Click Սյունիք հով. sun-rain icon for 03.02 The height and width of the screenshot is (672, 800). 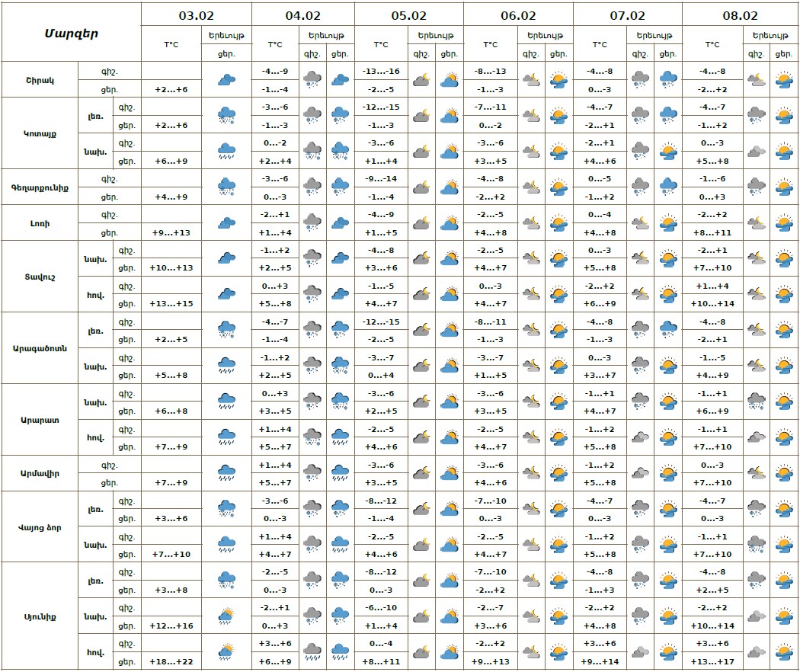tap(226, 653)
